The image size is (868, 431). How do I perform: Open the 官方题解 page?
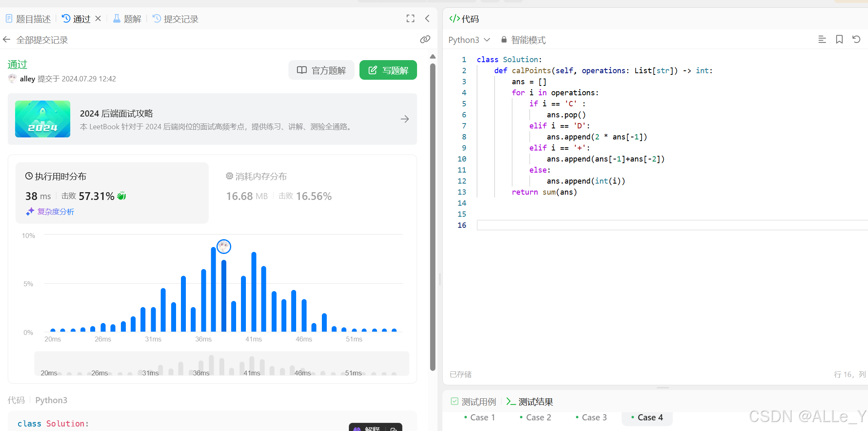(x=321, y=70)
